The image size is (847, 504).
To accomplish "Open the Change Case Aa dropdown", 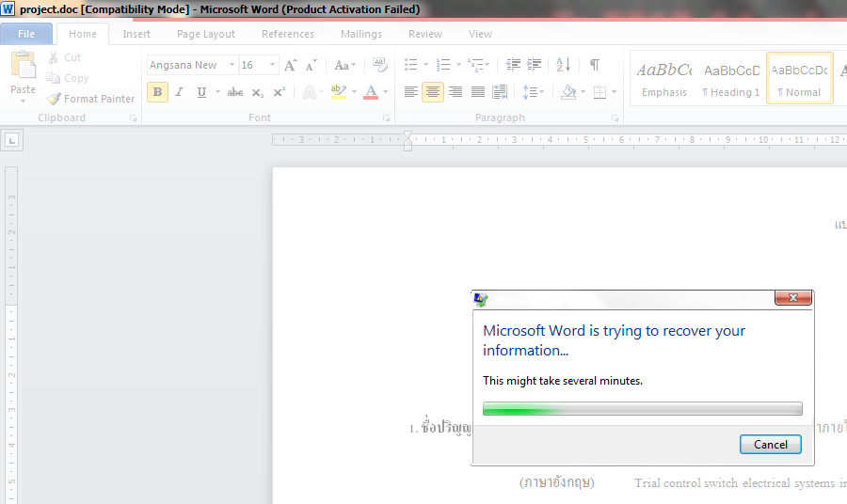I will (344, 65).
